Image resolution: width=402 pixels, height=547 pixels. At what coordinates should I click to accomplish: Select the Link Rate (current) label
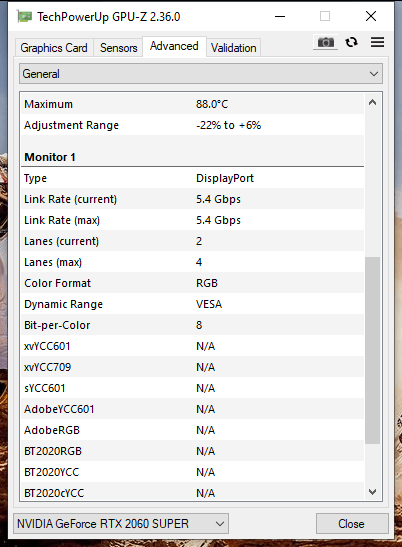[70, 199]
